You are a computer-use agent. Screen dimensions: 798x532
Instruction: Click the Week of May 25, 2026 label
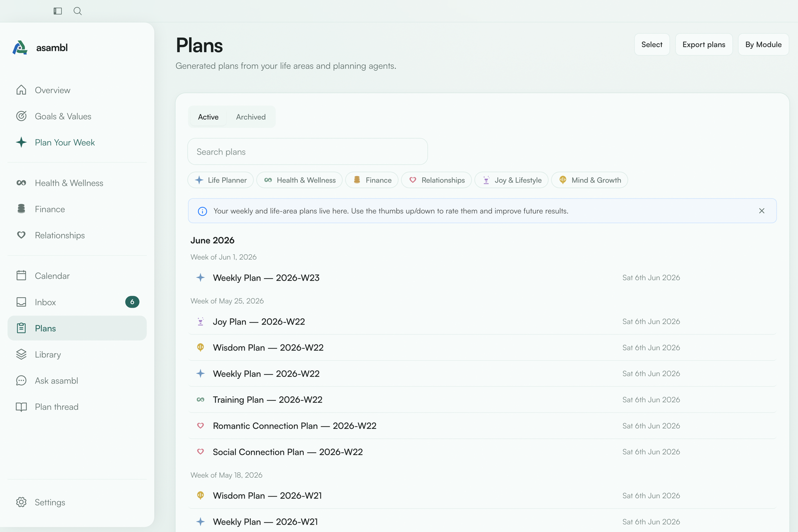tap(227, 301)
